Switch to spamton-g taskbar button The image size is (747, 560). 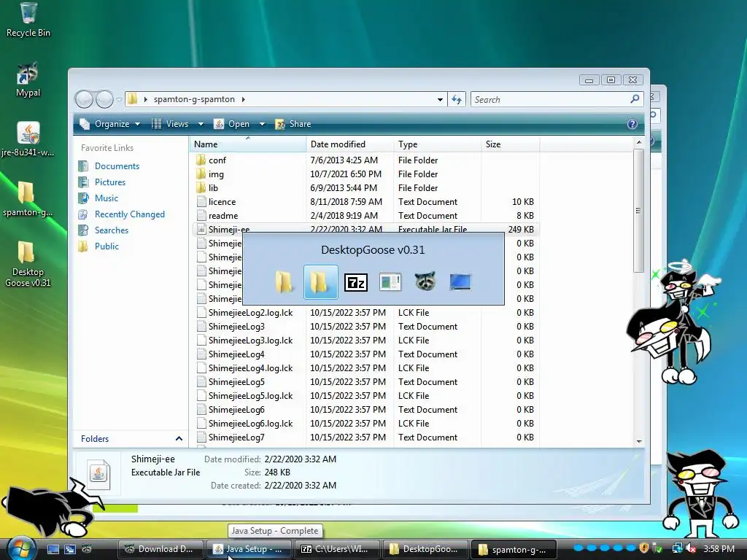(514, 549)
